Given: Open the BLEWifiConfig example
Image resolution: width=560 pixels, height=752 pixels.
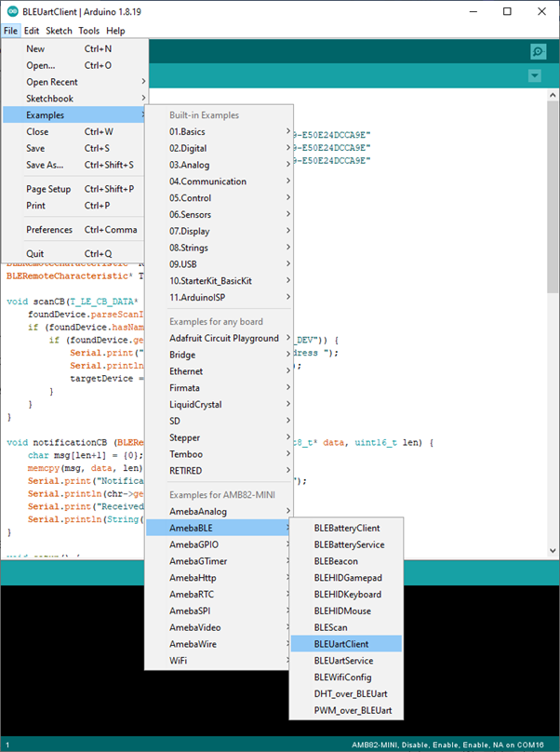Looking at the screenshot, I should pos(342,678).
